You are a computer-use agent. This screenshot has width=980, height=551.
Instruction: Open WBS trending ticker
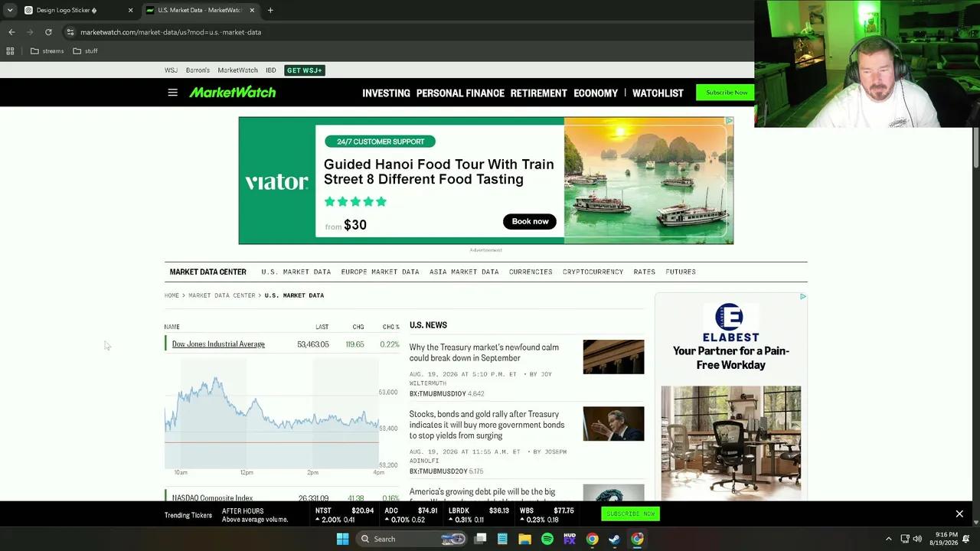coord(547,515)
